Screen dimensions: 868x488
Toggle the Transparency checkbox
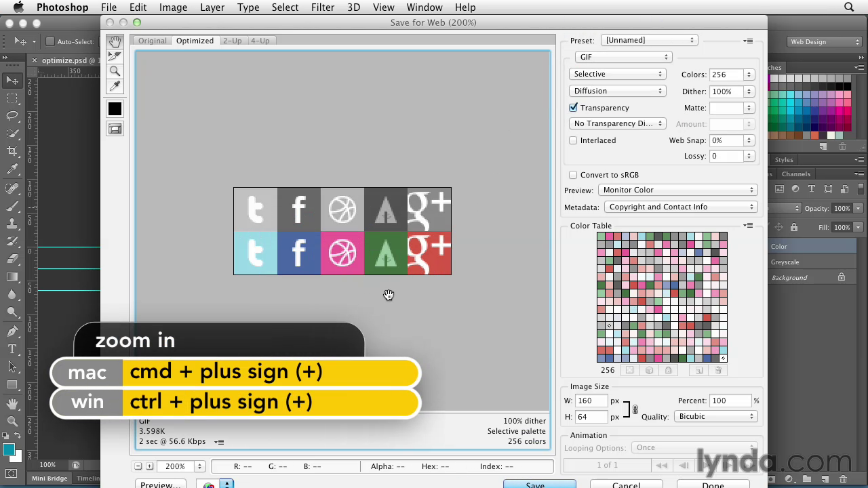(574, 107)
